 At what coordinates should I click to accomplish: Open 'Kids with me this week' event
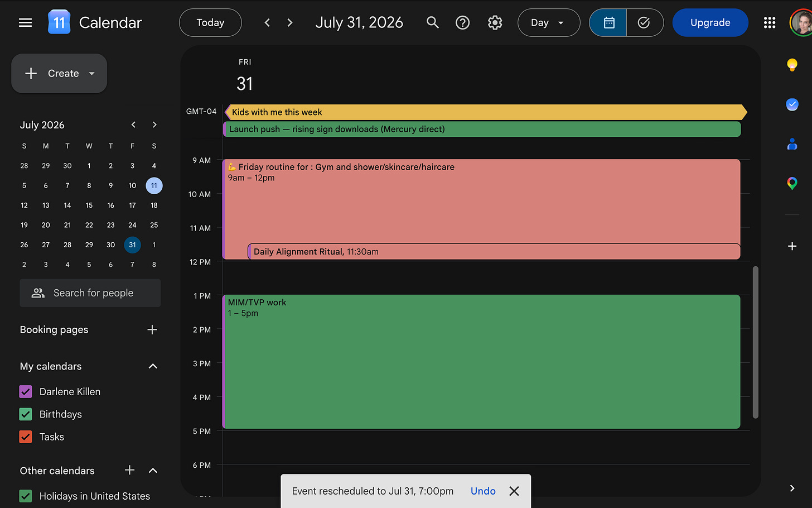pos(485,112)
